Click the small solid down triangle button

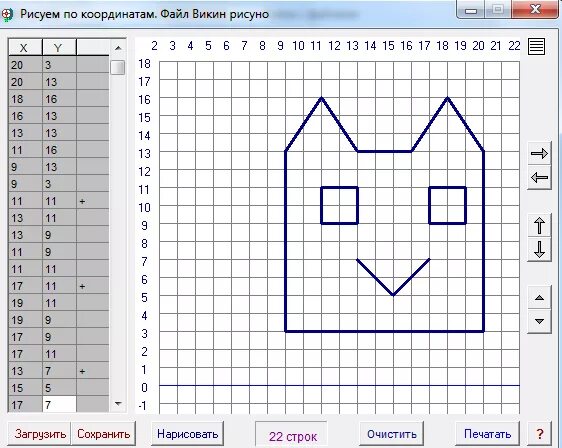click(539, 321)
